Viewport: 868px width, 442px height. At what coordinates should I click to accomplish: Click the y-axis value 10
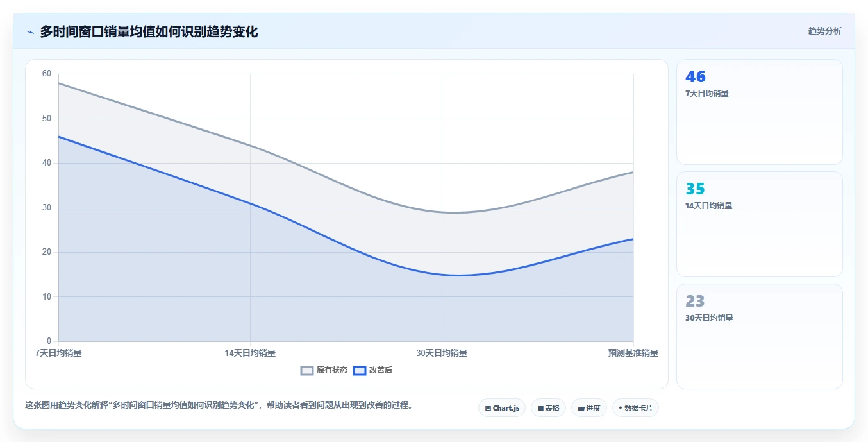tap(46, 297)
